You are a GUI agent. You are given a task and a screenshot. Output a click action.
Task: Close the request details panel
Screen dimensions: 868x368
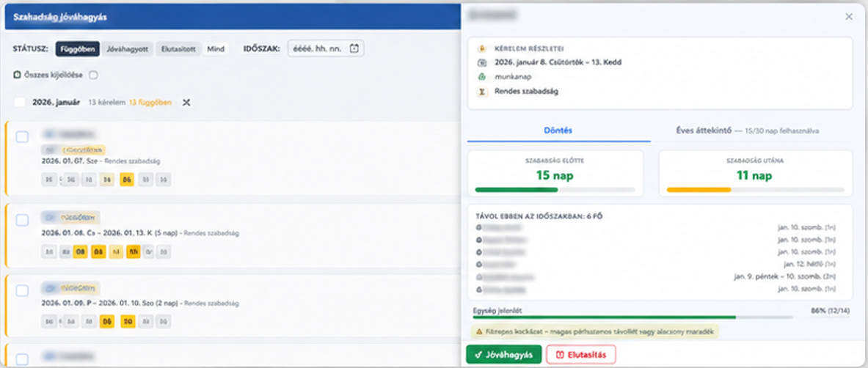coord(849,17)
